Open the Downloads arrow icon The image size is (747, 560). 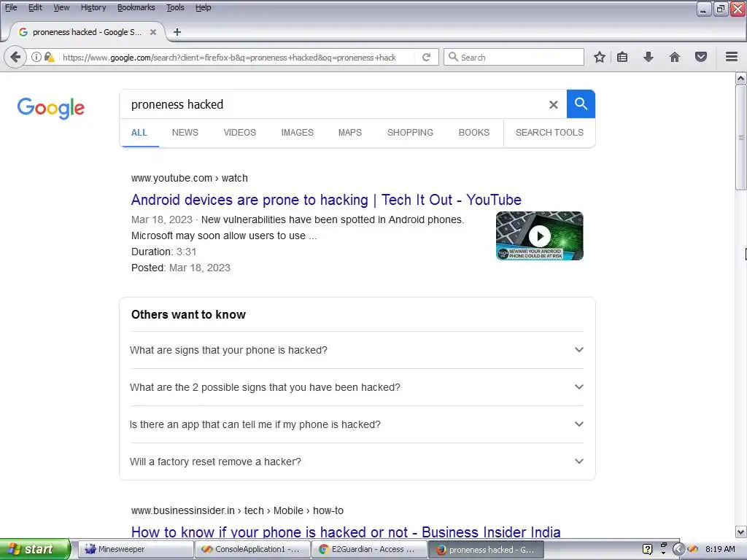649,57
